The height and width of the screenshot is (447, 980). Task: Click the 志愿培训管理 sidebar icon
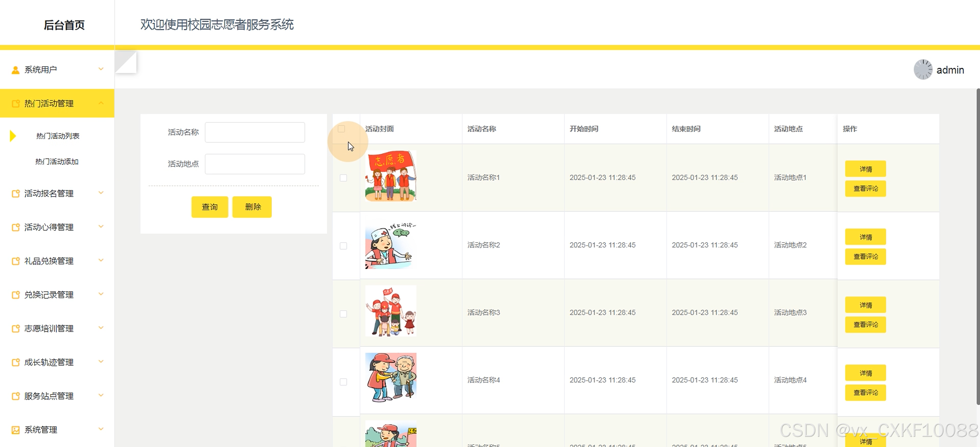pyautogui.click(x=16, y=328)
